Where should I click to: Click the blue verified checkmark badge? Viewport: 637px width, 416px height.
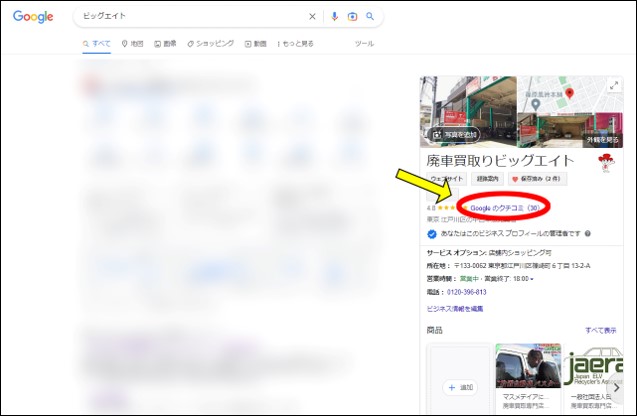(x=432, y=234)
